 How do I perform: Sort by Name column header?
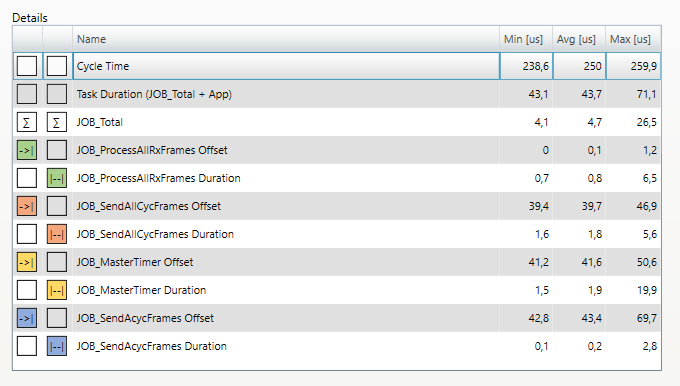(x=286, y=39)
